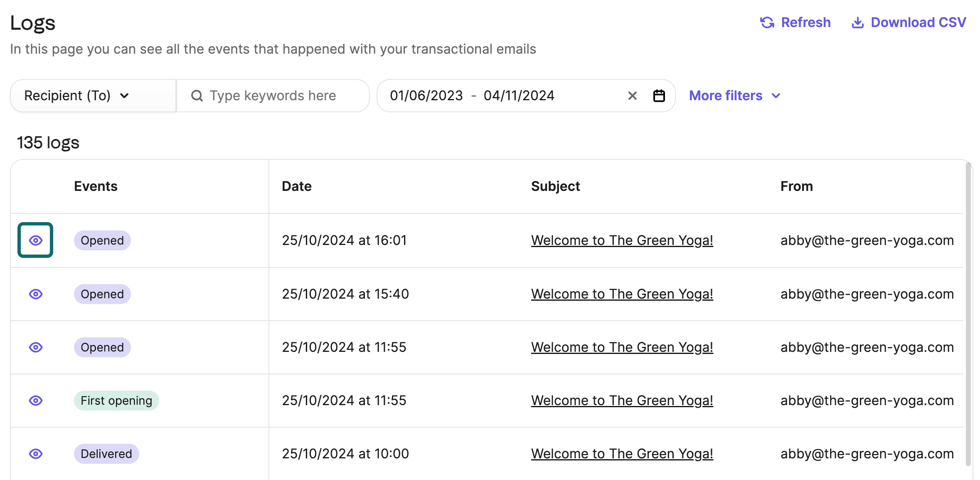View the Opened event logged at 15:40
Screen dimensions: 980x480
(x=36, y=294)
